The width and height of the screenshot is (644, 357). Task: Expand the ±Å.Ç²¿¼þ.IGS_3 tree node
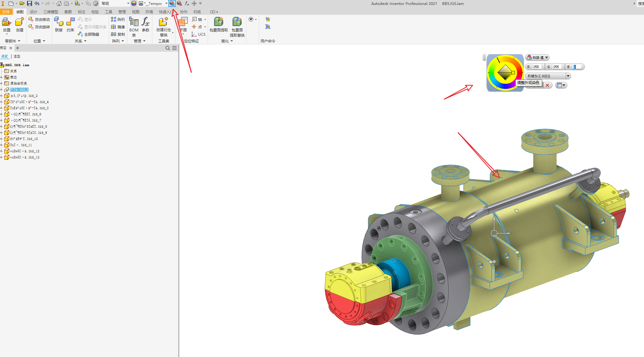pos(2,96)
